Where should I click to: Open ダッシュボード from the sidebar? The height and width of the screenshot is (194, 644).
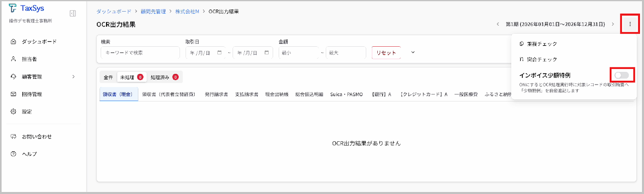(39, 42)
